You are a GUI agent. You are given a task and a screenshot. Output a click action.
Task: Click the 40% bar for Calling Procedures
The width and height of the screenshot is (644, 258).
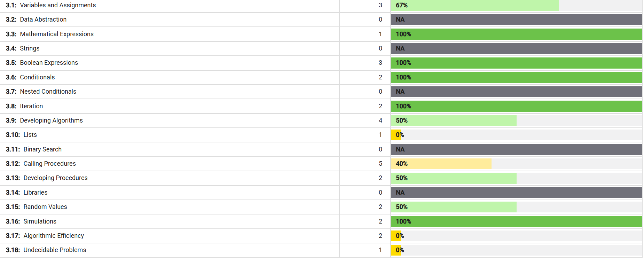[441, 164]
